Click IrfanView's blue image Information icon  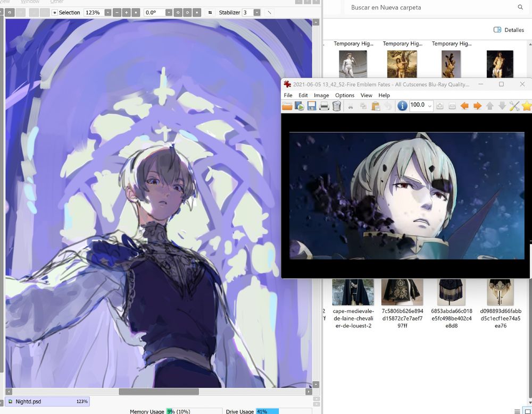(402, 106)
